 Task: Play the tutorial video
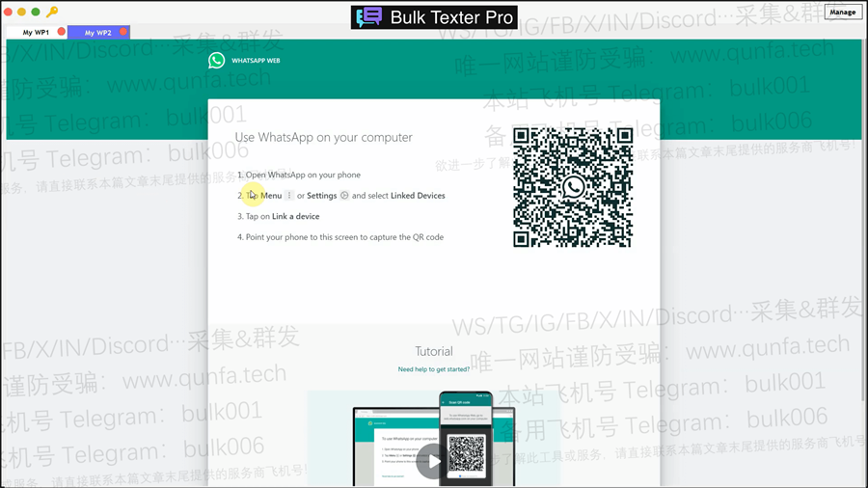coord(433,461)
